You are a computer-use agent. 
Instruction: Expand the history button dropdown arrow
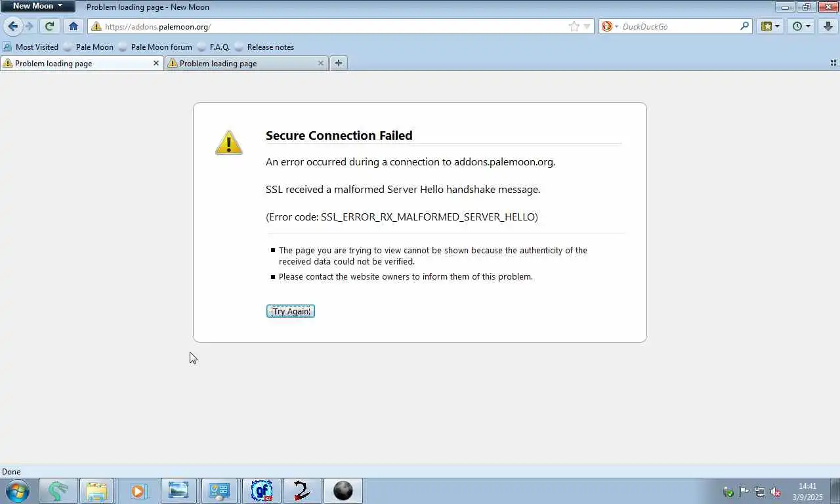tap(808, 27)
